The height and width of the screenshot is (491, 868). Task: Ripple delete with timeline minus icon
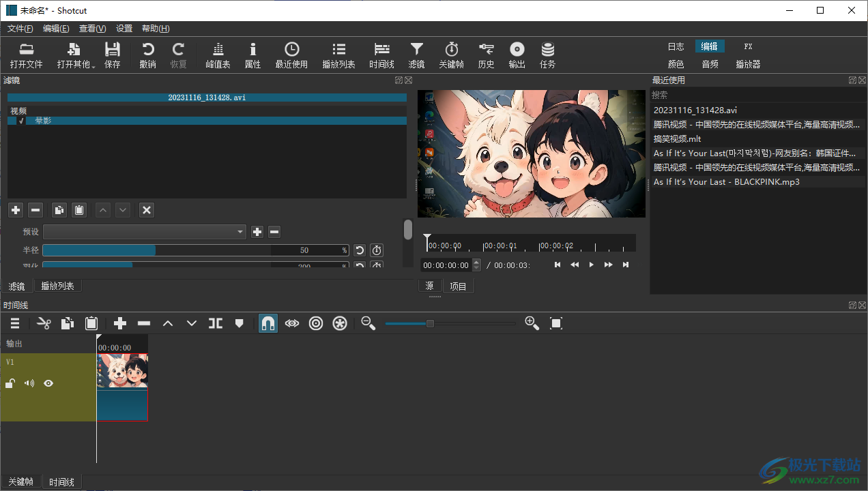(x=144, y=323)
